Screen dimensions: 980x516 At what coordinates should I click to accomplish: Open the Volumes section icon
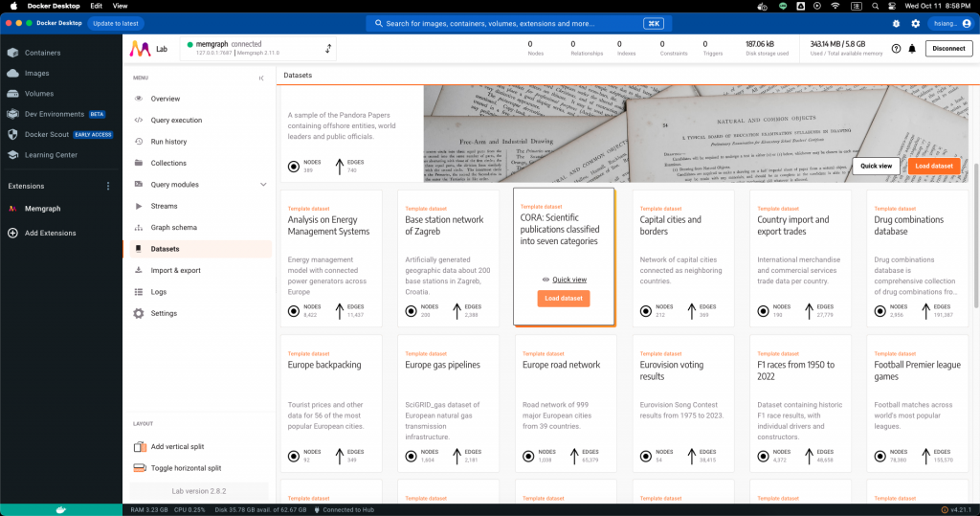(x=12, y=94)
